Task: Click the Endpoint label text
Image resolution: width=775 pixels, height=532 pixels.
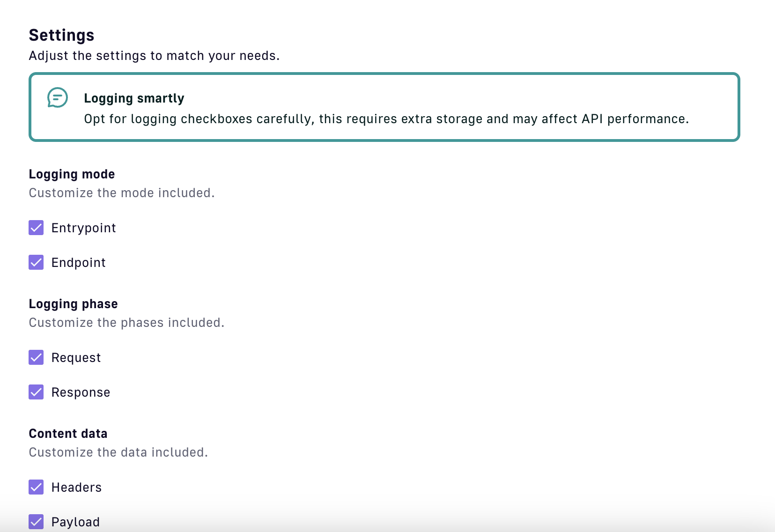Action: click(x=78, y=263)
